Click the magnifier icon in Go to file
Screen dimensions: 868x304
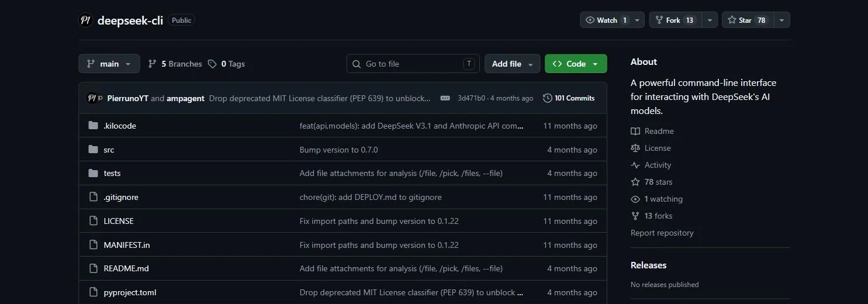[x=357, y=64]
